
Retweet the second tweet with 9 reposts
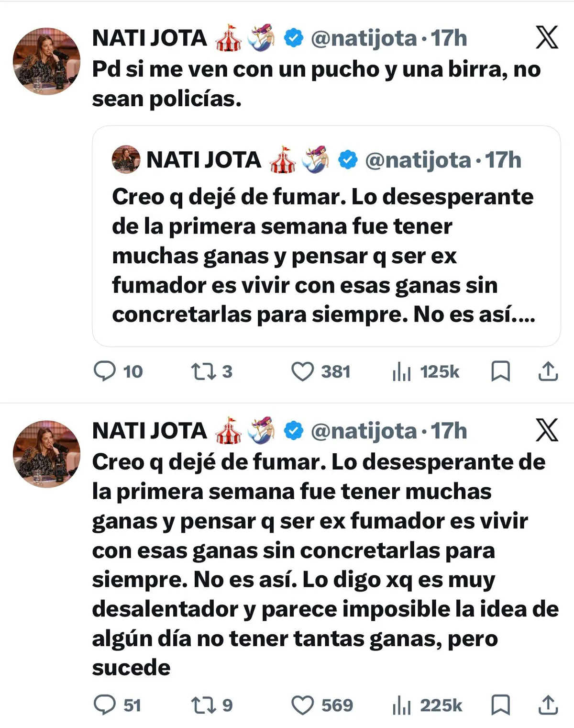point(204,705)
